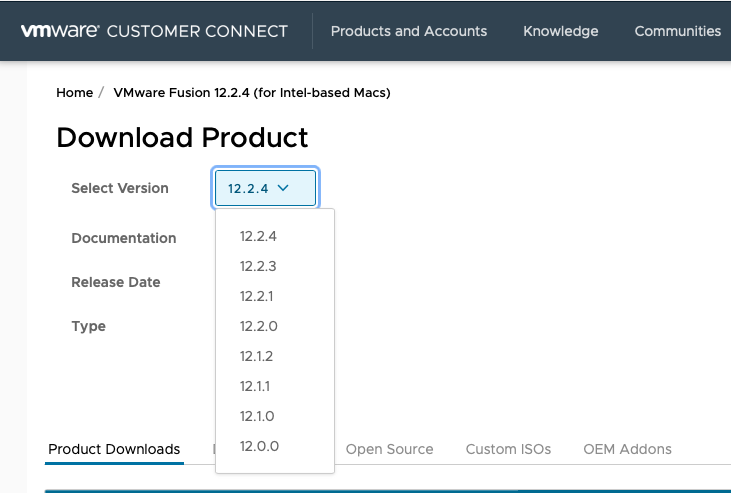
Task: Go to the Home breadcrumb link
Action: click(x=75, y=93)
